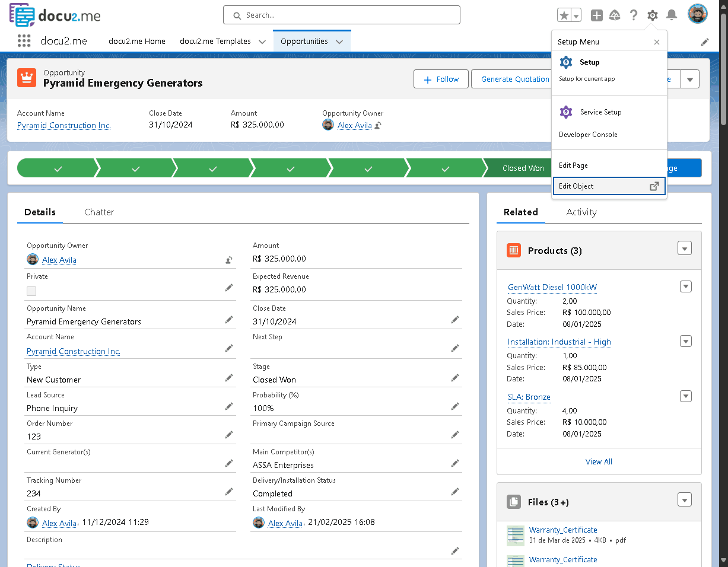The width and height of the screenshot is (728, 567).
Task: Click the sixth completed path stage checkmark
Action: pyautogui.click(x=445, y=168)
